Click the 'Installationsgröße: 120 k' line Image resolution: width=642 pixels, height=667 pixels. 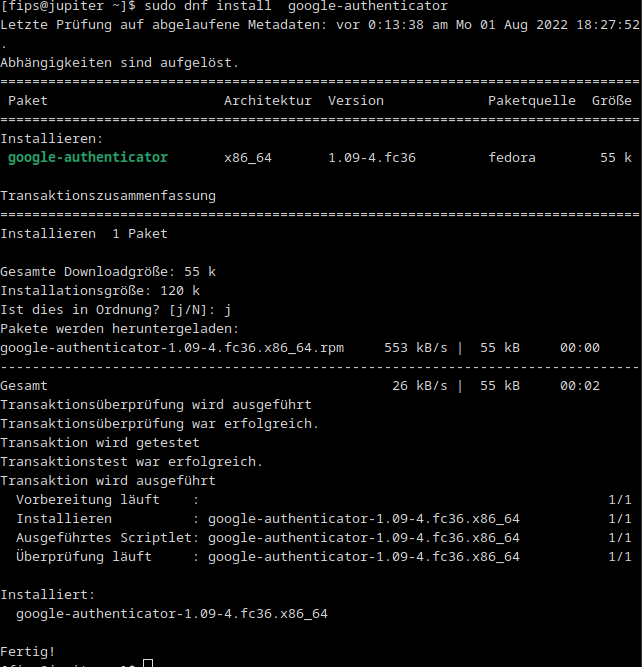pyautogui.click(x=100, y=291)
